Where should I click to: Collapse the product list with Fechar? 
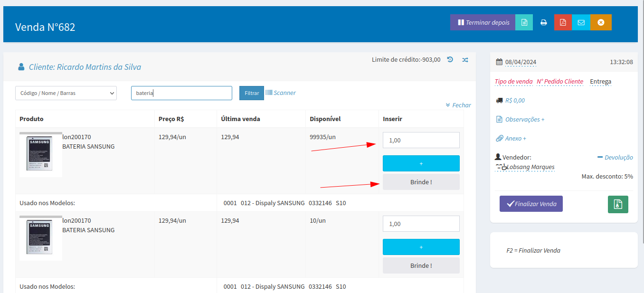pos(458,105)
